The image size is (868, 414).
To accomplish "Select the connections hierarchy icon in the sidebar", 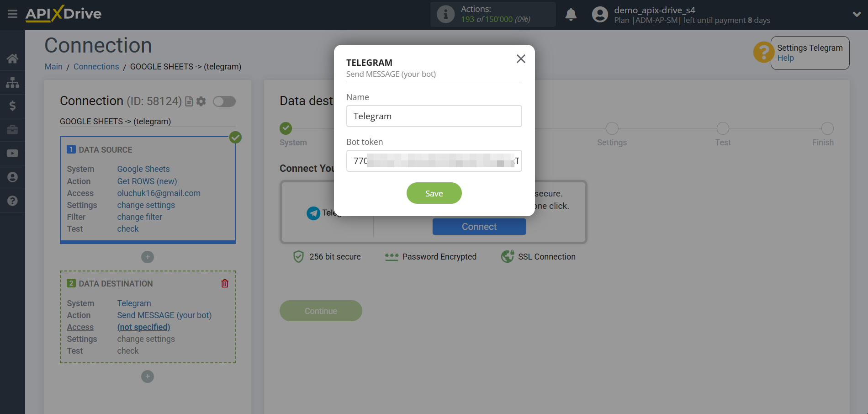I will pos(12,82).
